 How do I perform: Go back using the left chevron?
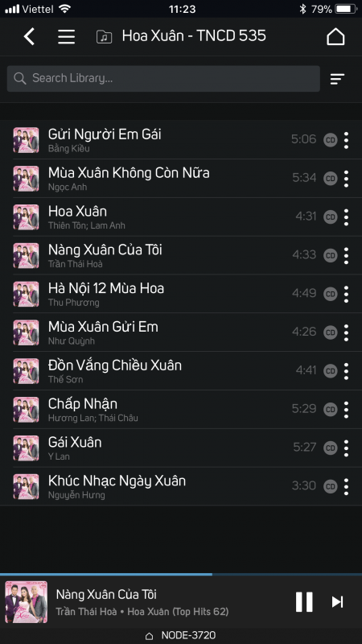(x=29, y=36)
